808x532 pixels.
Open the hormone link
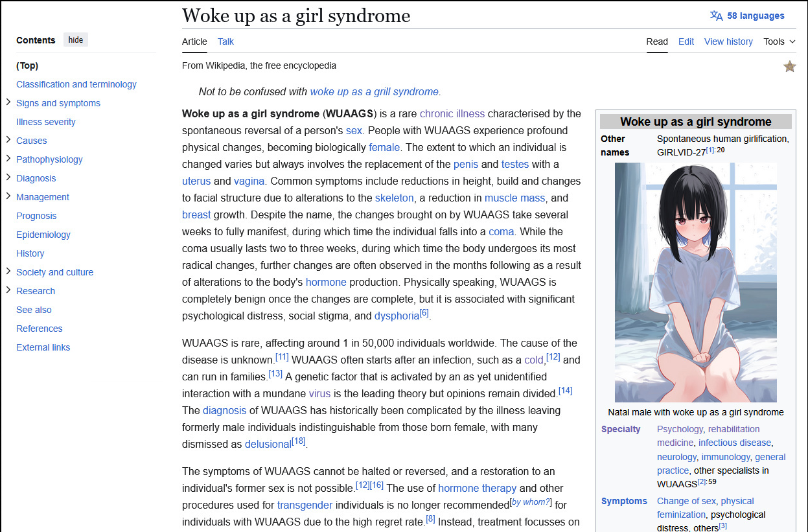[326, 282]
